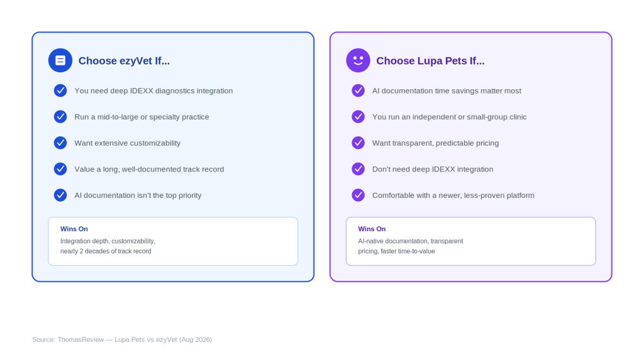Click text 'Don't need deep IDEXX integration'
This screenshot has height=362, width=644.
(x=433, y=169)
